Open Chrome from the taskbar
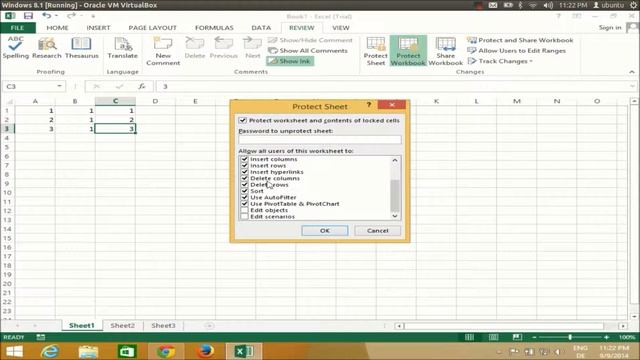The width and height of the screenshot is (640, 360). [166, 351]
